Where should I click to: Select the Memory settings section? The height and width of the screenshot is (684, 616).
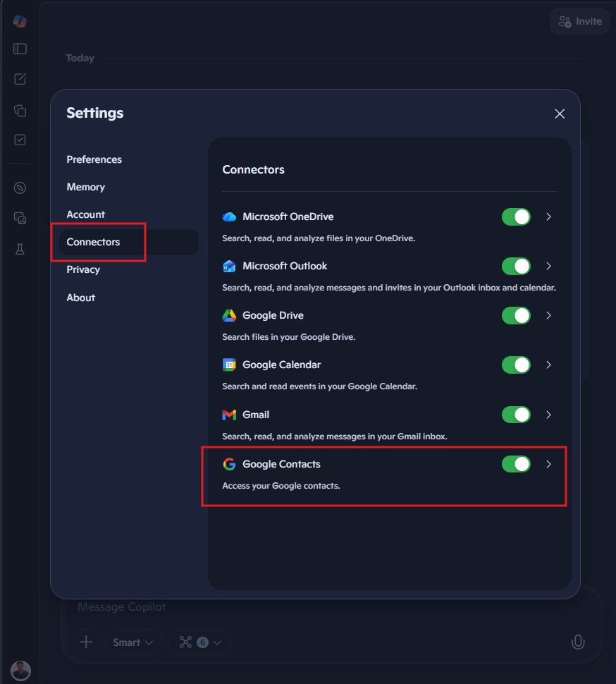tap(85, 187)
